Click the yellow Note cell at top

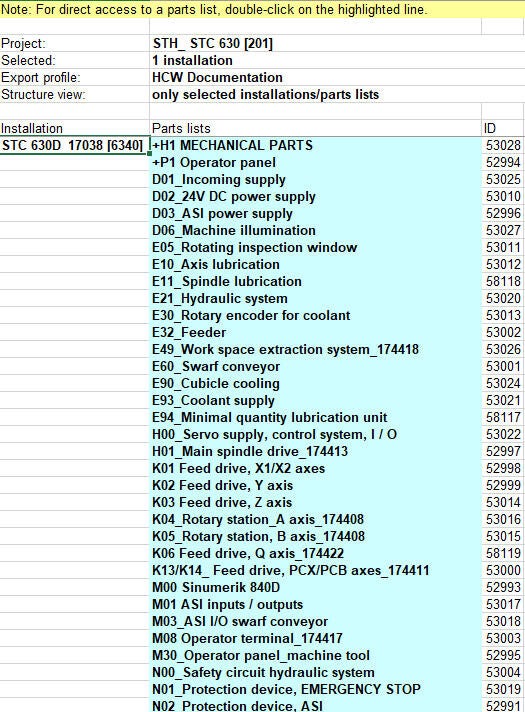(262, 9)
